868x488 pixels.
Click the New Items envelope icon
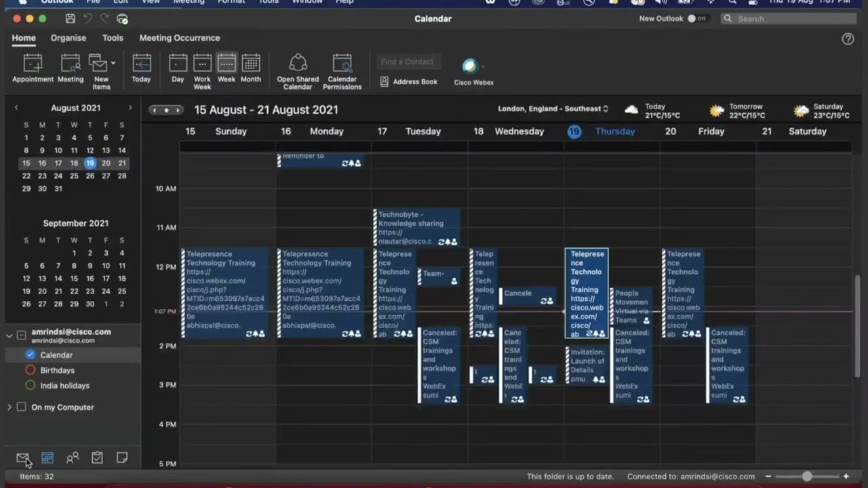(98, 63)
